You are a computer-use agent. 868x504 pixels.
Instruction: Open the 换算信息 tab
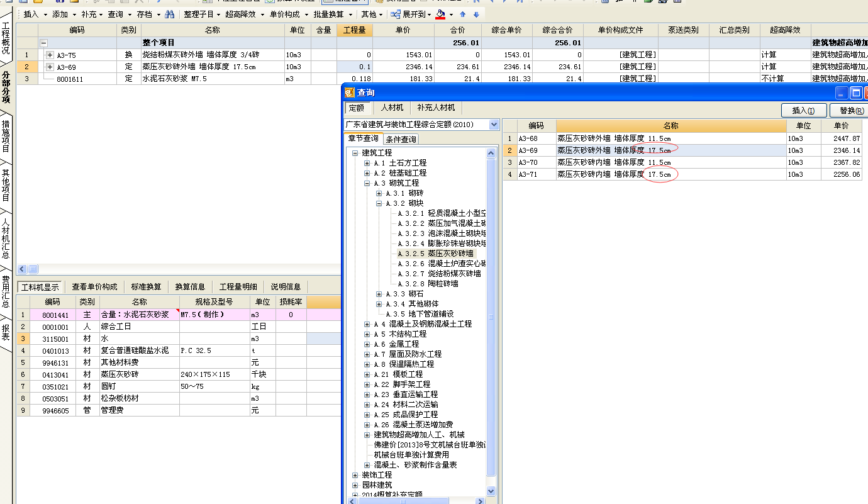[x=190, y=287]
